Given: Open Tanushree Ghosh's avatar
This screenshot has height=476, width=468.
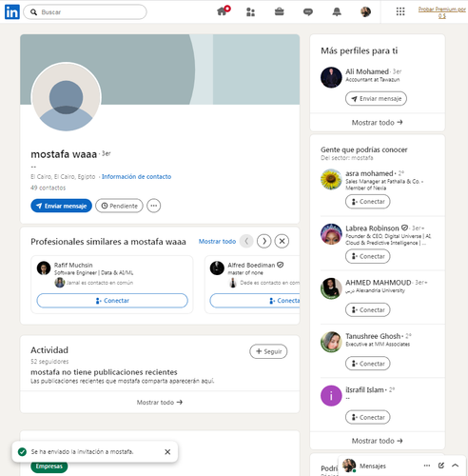Looking at the screenshot, I should [331, 342].
